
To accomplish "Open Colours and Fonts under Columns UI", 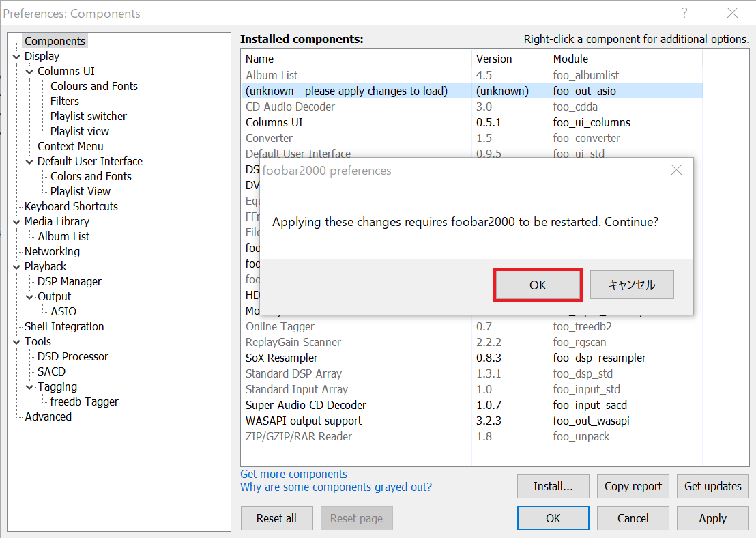I will 94,86.
